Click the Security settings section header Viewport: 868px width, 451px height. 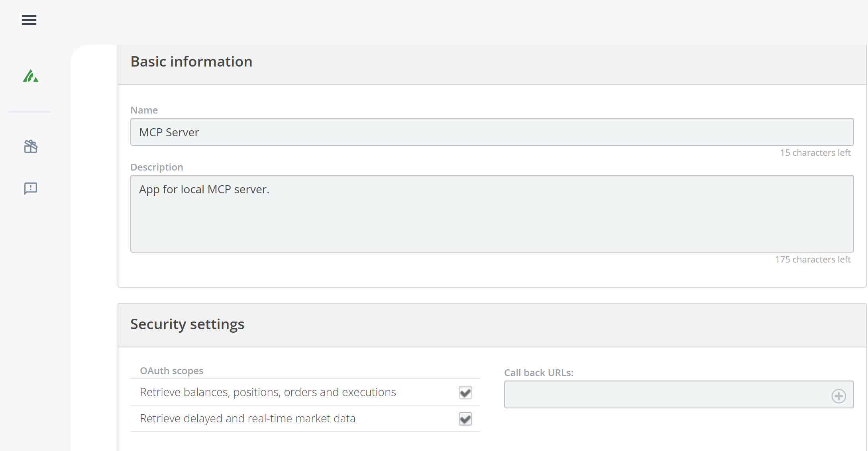click(x=187, y=324)
